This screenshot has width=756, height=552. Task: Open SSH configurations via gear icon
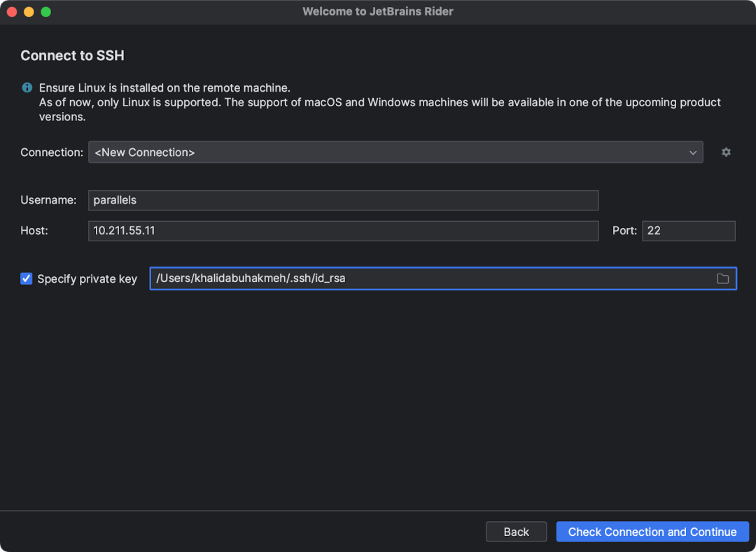coord(726,153)
